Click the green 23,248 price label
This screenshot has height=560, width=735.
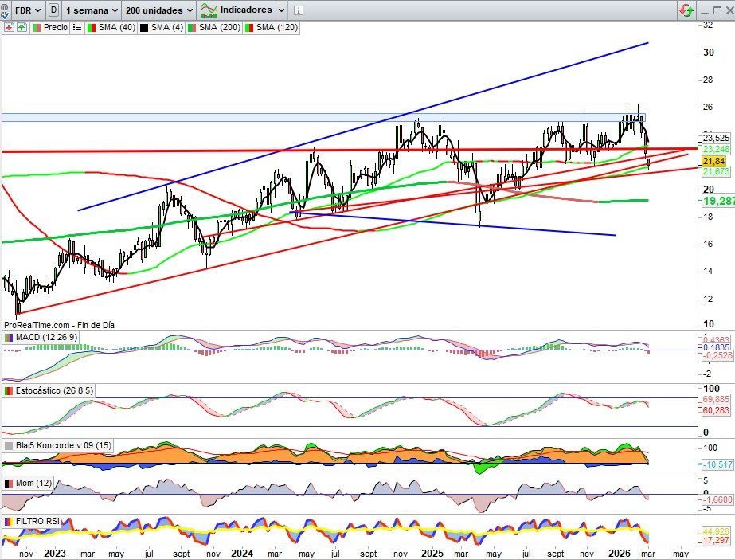(716, 149)
